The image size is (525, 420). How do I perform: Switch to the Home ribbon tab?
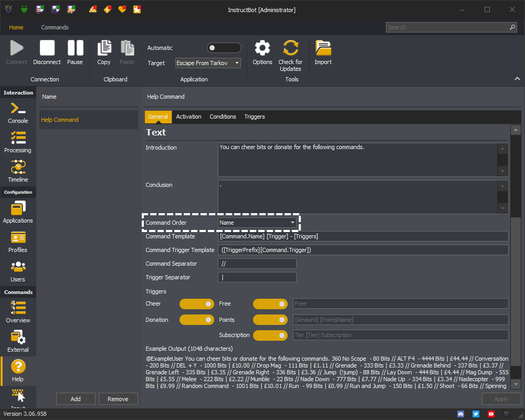tap(16, 27)
